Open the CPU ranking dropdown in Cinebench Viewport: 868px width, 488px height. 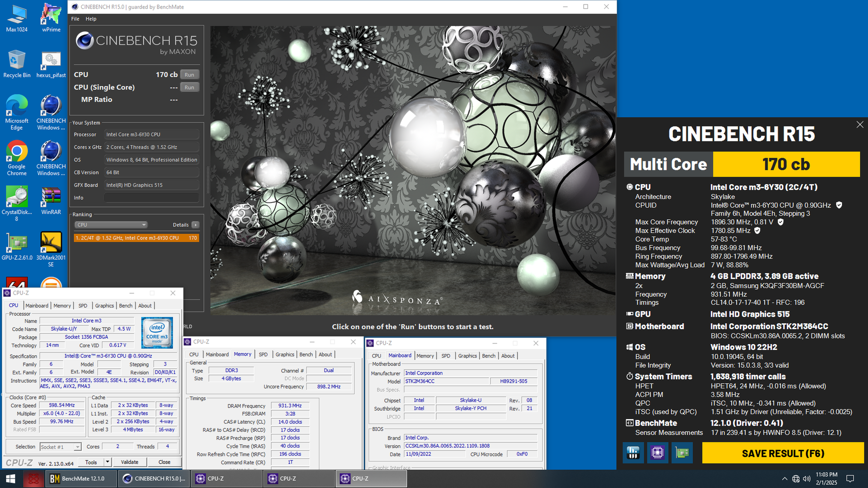[x=111, y=225]
